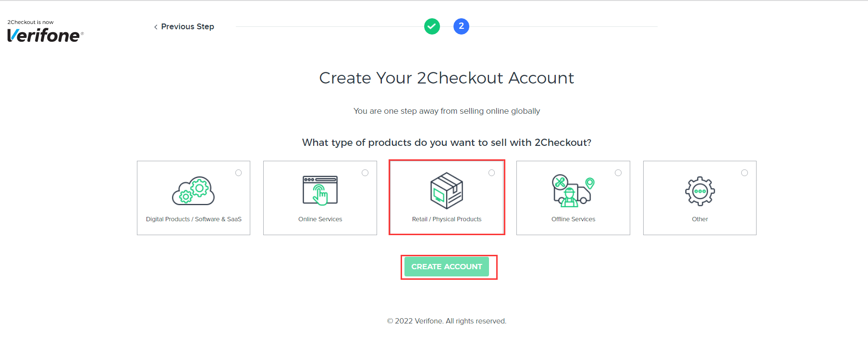This screenshot has width=868, height=358.
Task: Click the CREATE ACCOUNT button
Action: pyautogui.click(x=447, y=267)
